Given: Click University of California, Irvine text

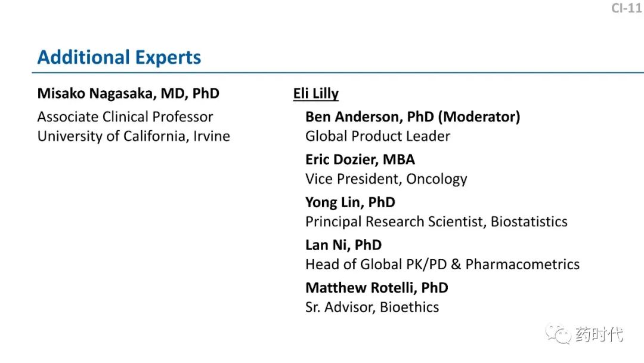Looking at the screenshot, I should [134, 137].
